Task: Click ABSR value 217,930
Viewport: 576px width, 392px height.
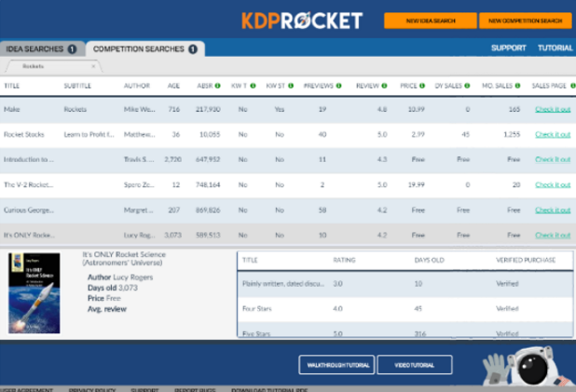Action: point(208,109)
